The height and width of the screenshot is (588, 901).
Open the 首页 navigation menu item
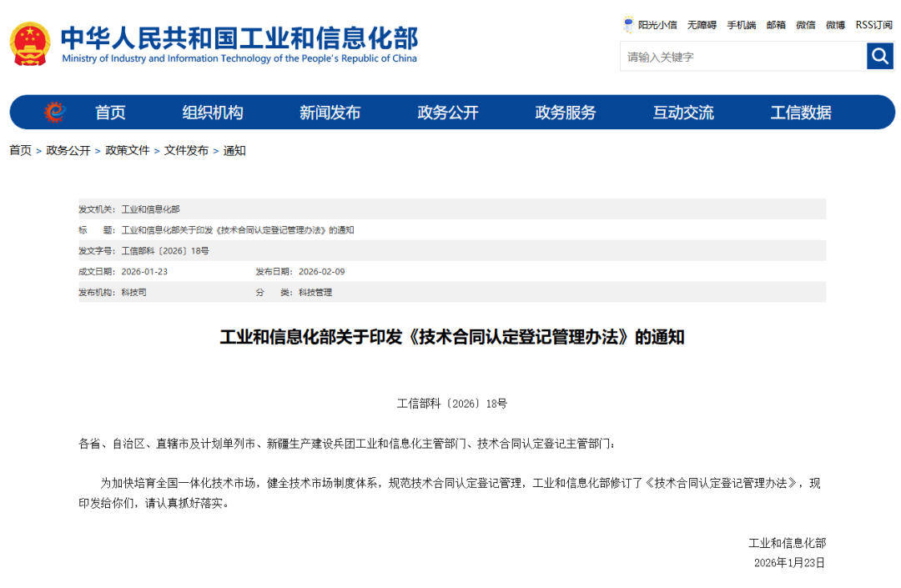coord(110,113)
